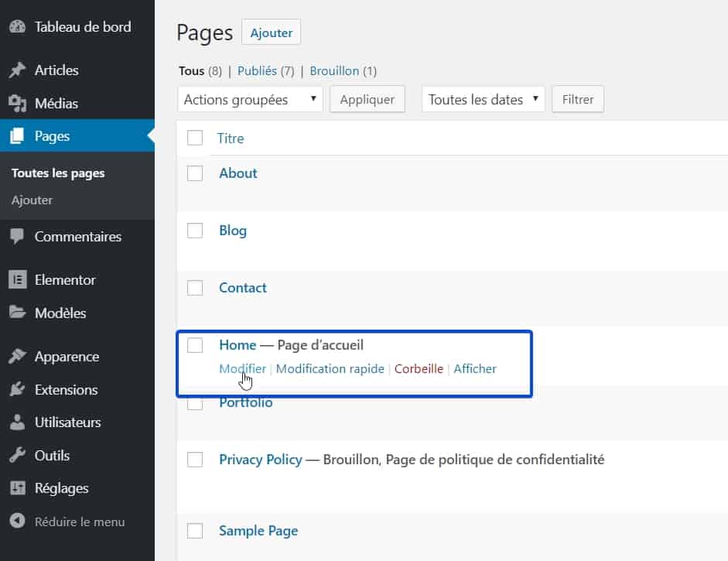Open the Tableau de bord dashboard icon

(x=18, y=26)
